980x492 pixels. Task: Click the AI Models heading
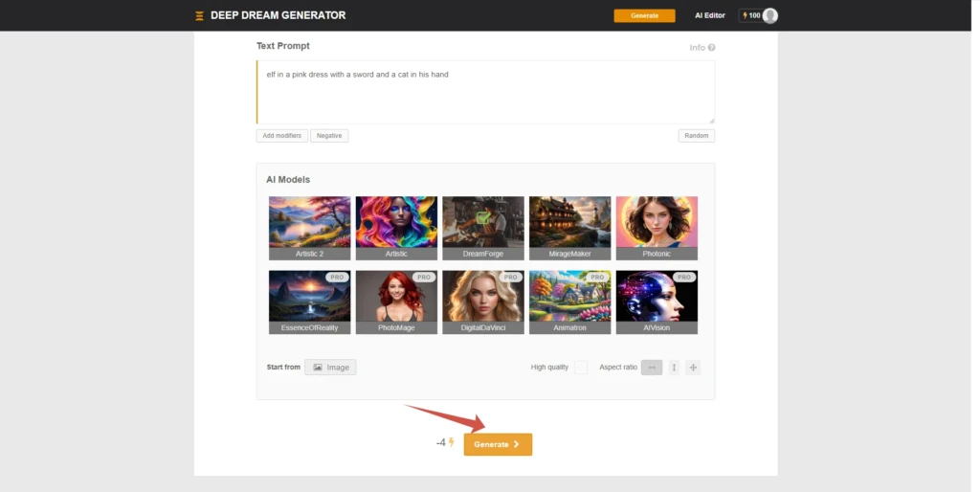[288, 179]
